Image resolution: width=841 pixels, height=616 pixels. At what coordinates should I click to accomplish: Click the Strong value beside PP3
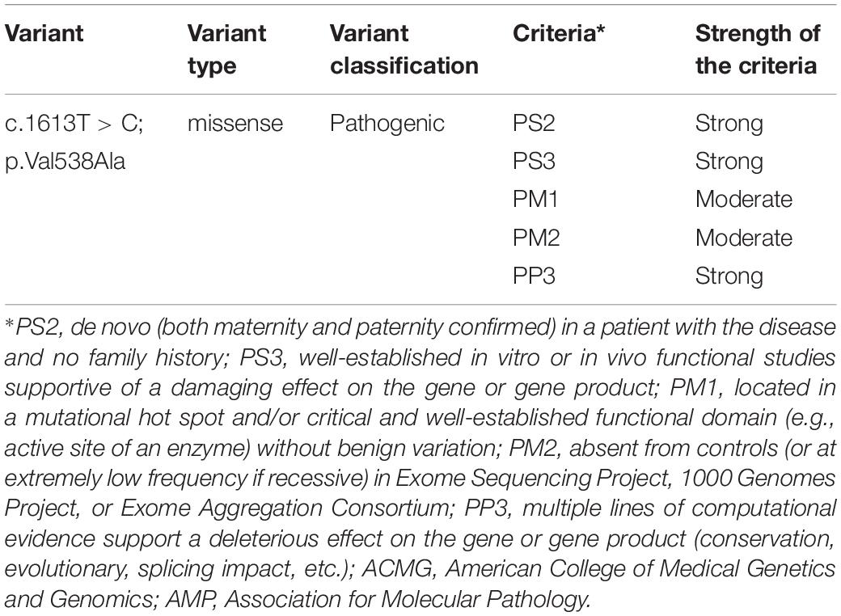point(729,276)
